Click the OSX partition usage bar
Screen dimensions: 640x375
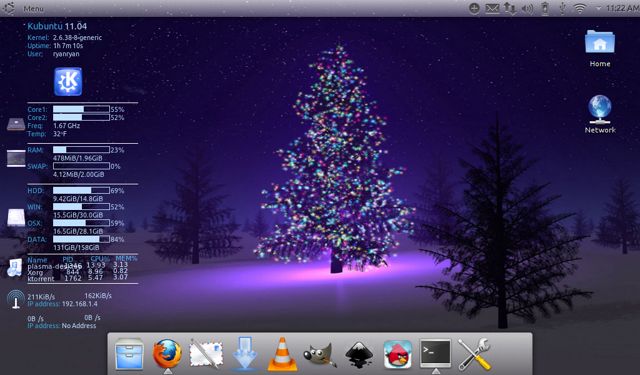(81, 223)
